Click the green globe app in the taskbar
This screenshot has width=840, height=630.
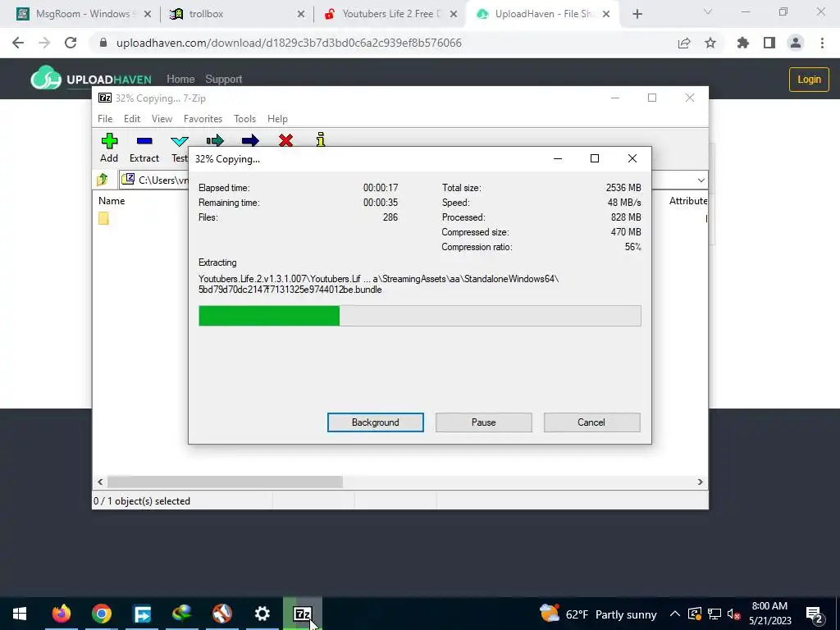click(182, 614)
